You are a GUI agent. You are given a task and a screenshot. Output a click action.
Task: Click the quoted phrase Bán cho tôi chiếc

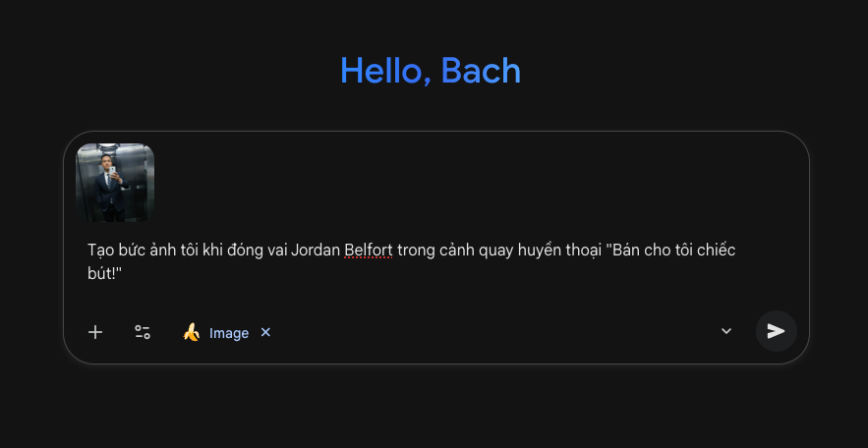pos(674,250)
